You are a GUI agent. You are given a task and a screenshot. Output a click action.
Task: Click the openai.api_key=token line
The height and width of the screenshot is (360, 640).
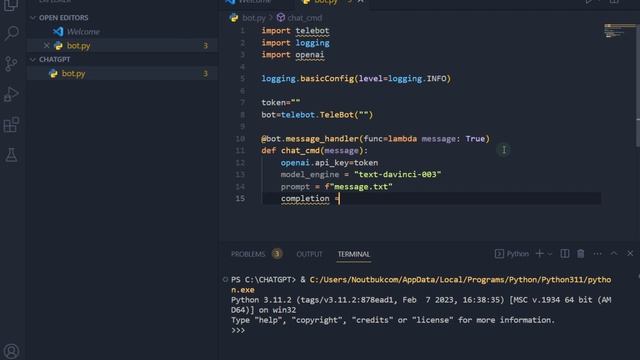point(329,162)
